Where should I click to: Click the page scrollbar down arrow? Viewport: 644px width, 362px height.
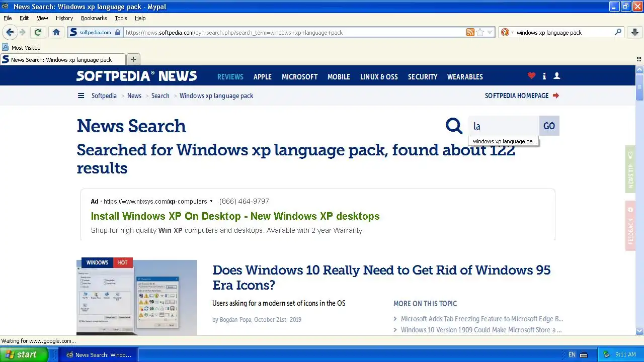click(x=639, y=331)
